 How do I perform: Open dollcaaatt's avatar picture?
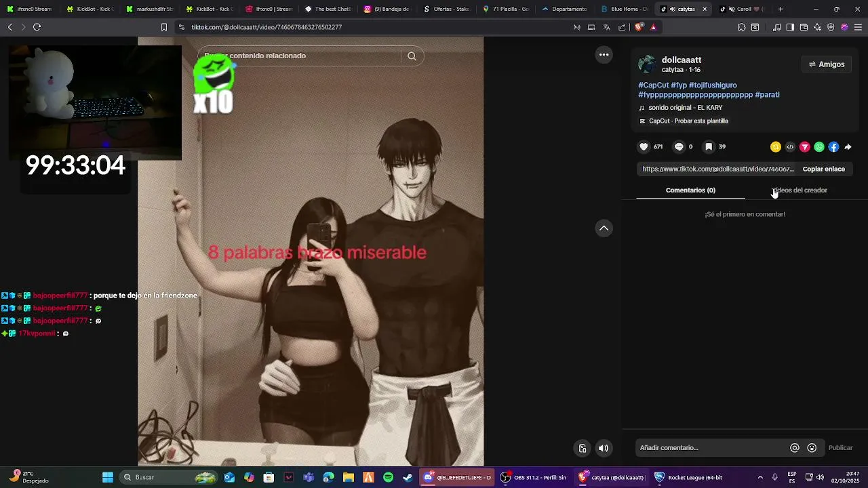tap(647, 64)
